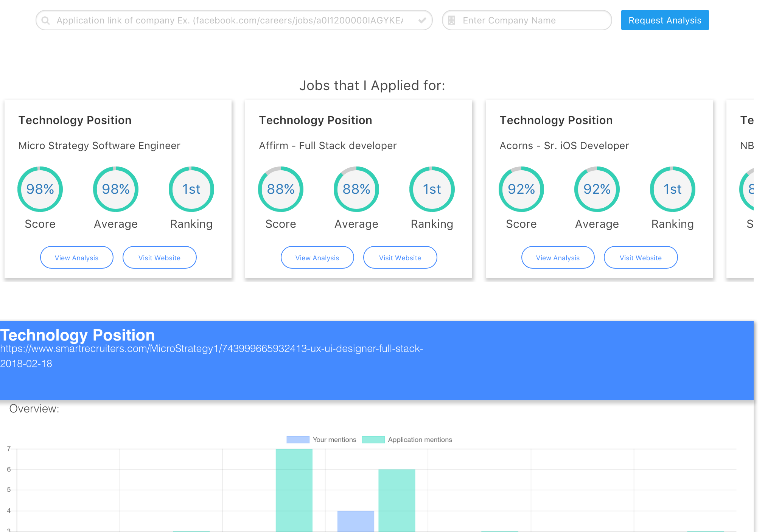Visit Website for Micro Strategy job
Image resolution: width=765 pixels, height=532 pixels.
159,258
